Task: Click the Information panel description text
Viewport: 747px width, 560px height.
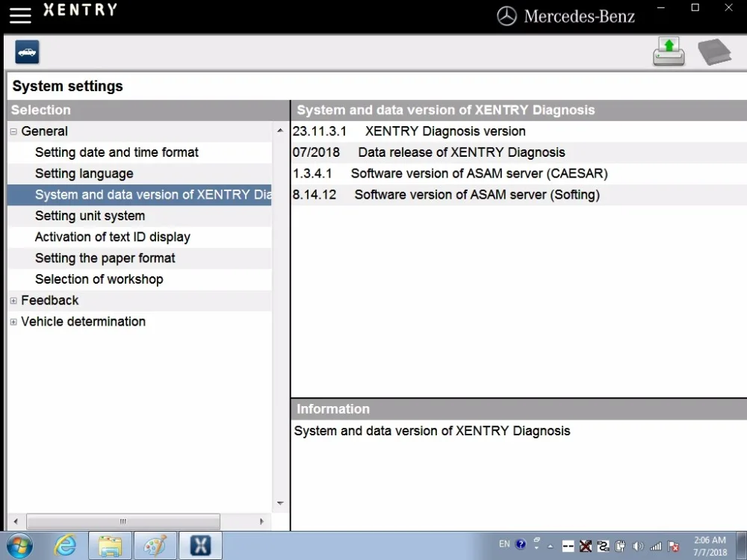Action: (432, 431)
